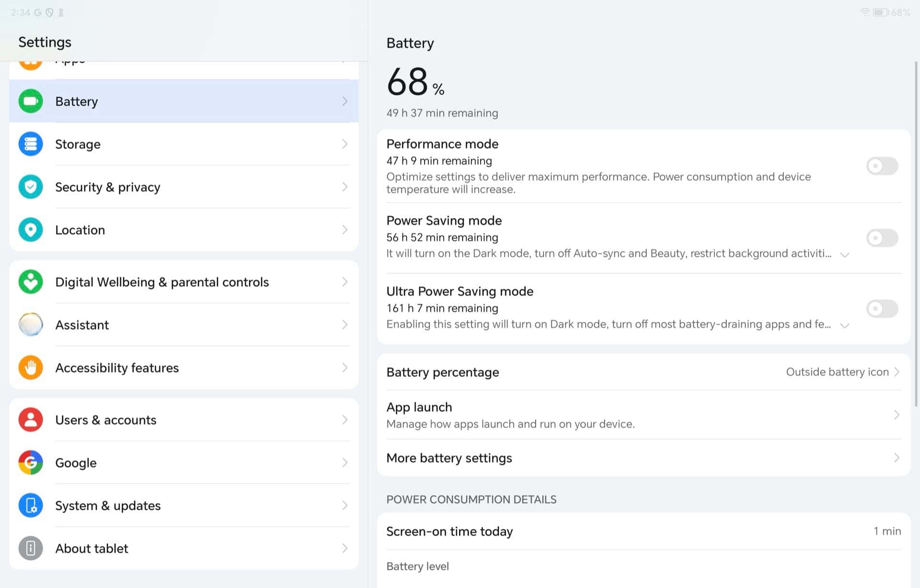
Task: Click the battery panel scrollbar
Action: pyautogui.click(x=916, y=234)
